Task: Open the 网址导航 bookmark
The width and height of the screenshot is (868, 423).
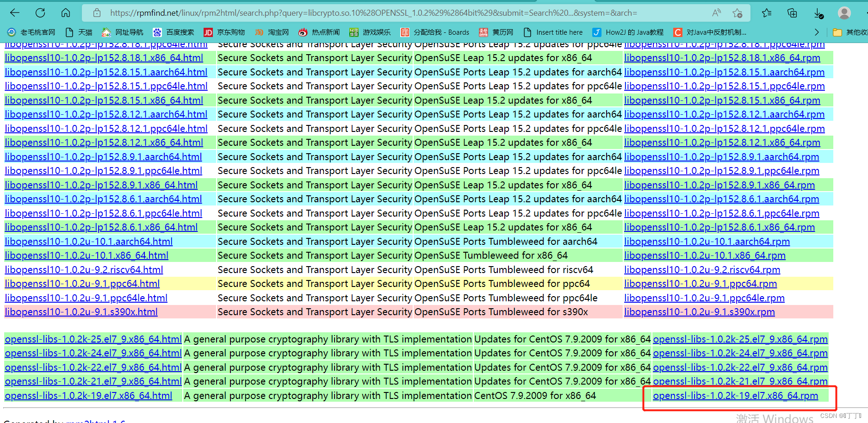Action: click(x=123, y=32)
